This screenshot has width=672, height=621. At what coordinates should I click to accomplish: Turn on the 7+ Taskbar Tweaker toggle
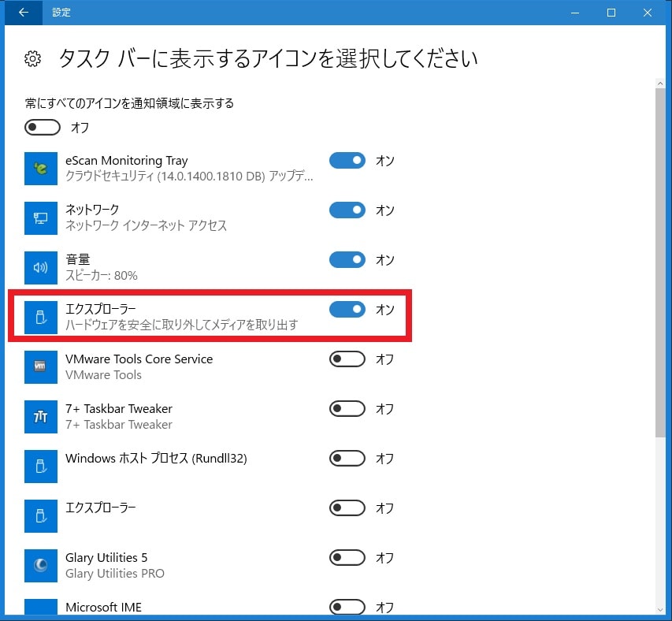pyautogui.click(x=347, y=408)
